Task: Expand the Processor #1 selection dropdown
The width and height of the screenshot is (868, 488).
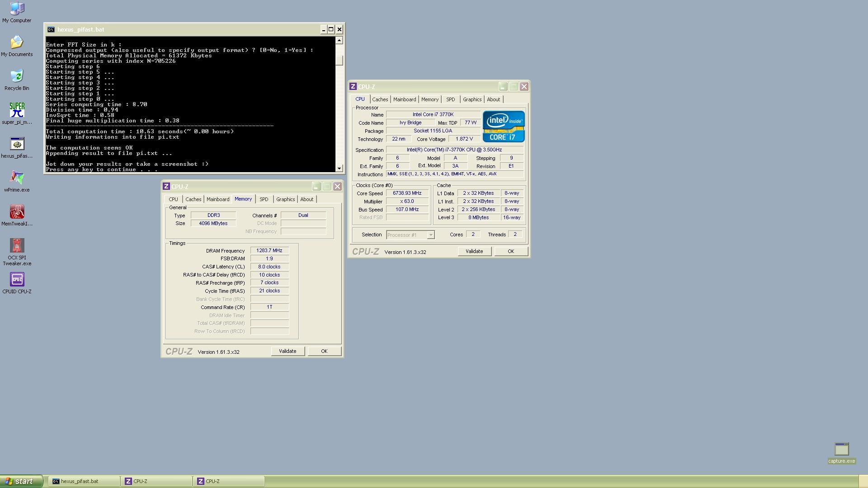Action: [x=431, y=235]
